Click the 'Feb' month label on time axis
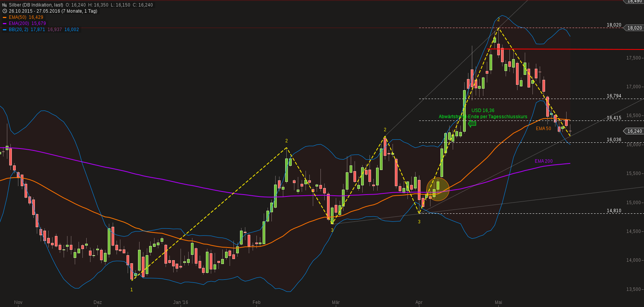The height and width of the screenshot is (307, 644). [256, 302]
